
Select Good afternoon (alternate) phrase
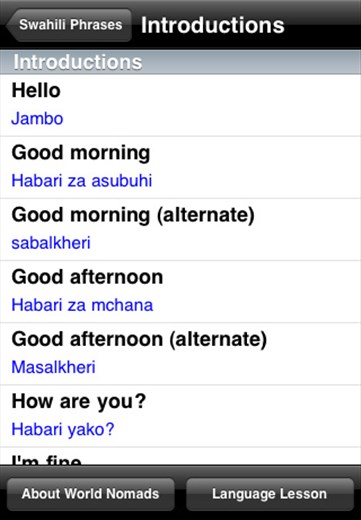coord(139,339)
